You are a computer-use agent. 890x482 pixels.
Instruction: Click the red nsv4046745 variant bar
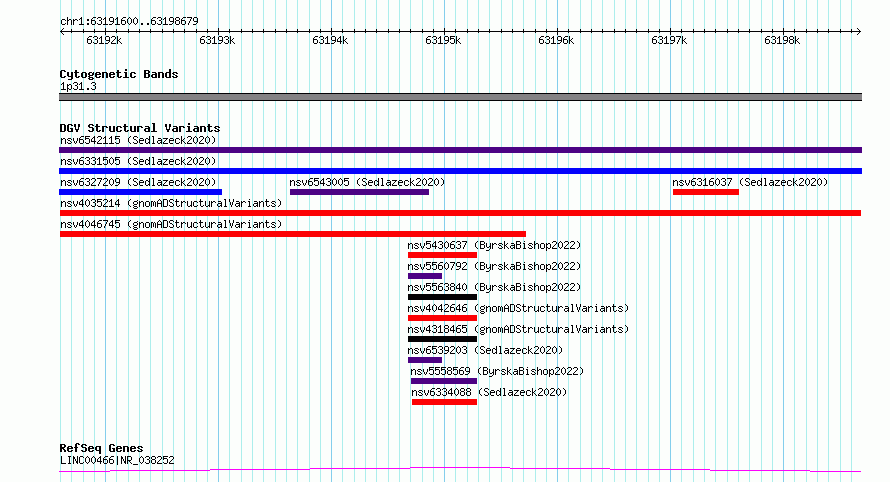pyautogui.click(x=293, y=234)
